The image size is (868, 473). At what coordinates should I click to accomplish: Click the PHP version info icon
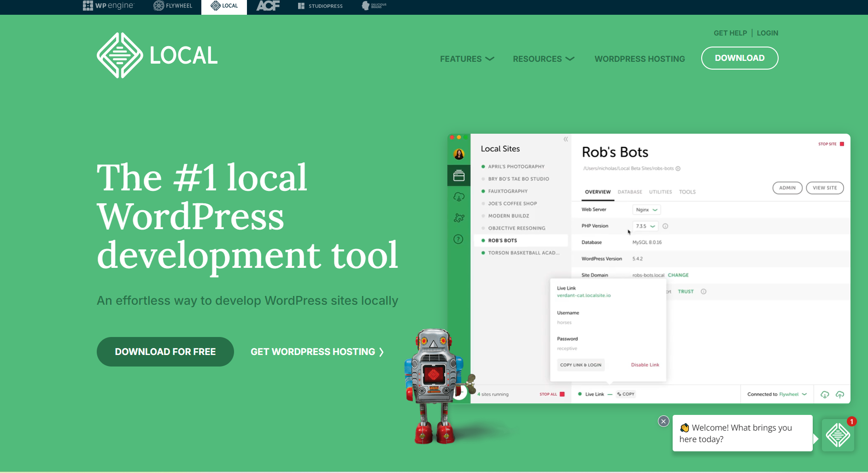click(665, 226)
